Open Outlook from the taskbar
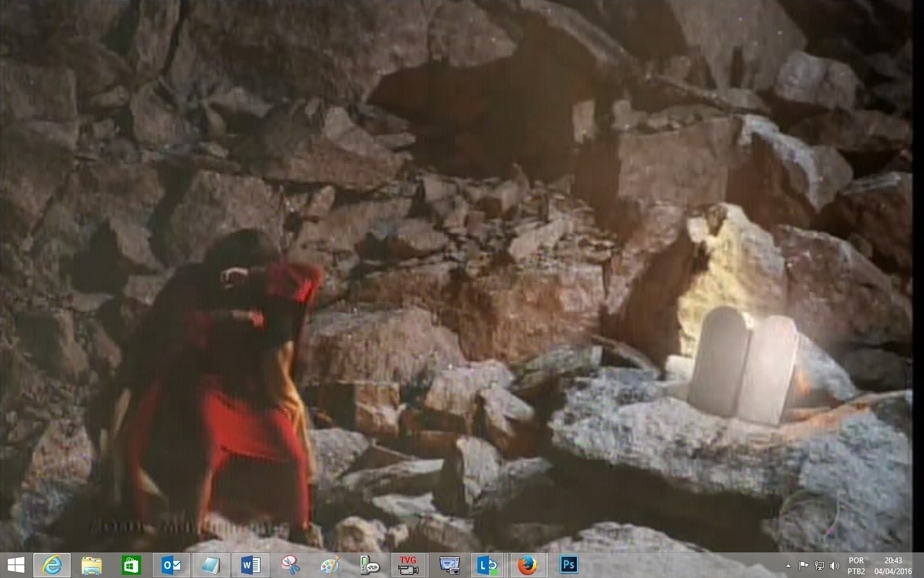 coord(171,565)
